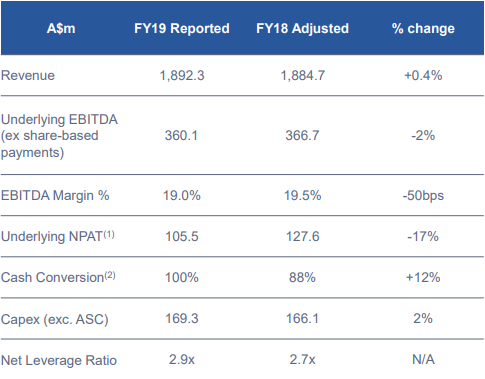Screen dimensions: 485x379
Task: Select the 169.3 capex value
Action: coord(182,319)
